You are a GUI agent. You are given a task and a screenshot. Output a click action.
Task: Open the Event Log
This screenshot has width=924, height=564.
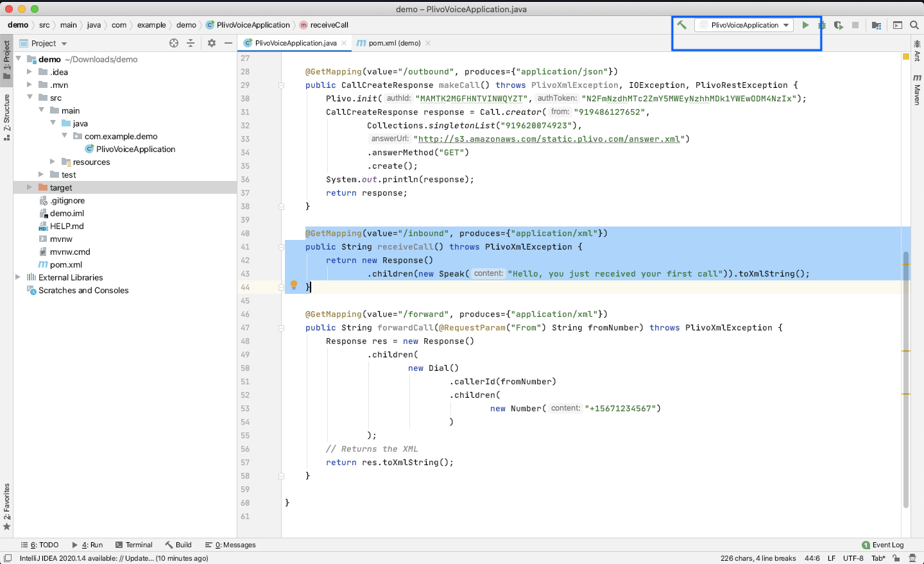tap(883, 545)
